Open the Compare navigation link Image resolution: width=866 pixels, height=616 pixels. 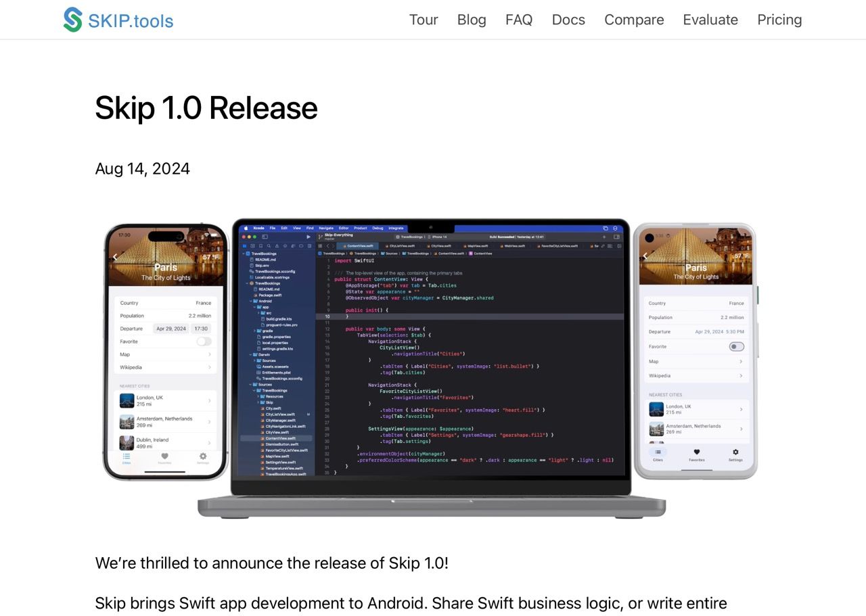(634, 20)
